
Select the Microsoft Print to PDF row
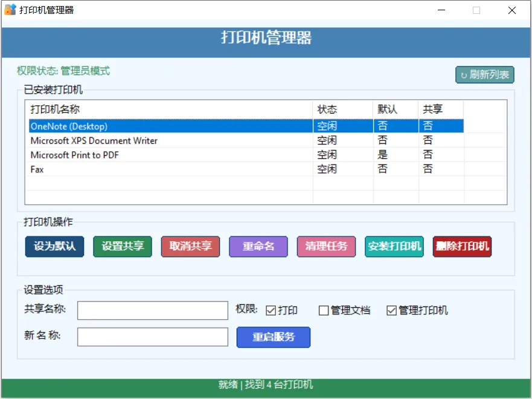pyautogui.click(x=246, y=155)
